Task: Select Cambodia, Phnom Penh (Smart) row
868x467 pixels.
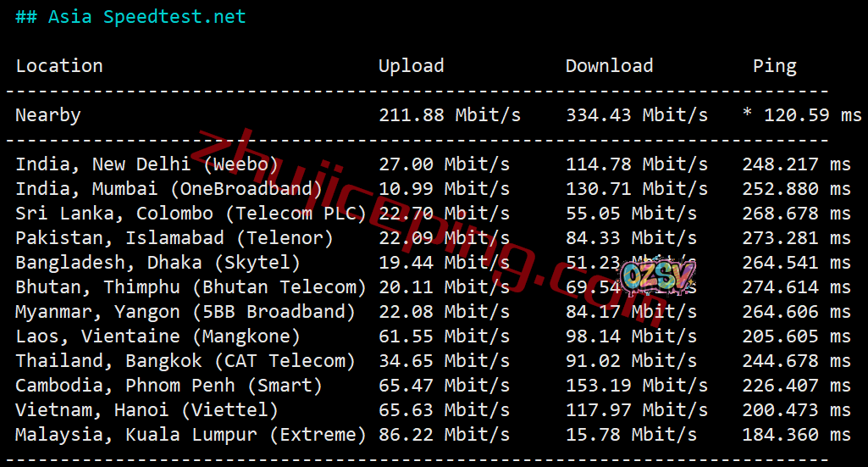Action: (x=169, y=386)
